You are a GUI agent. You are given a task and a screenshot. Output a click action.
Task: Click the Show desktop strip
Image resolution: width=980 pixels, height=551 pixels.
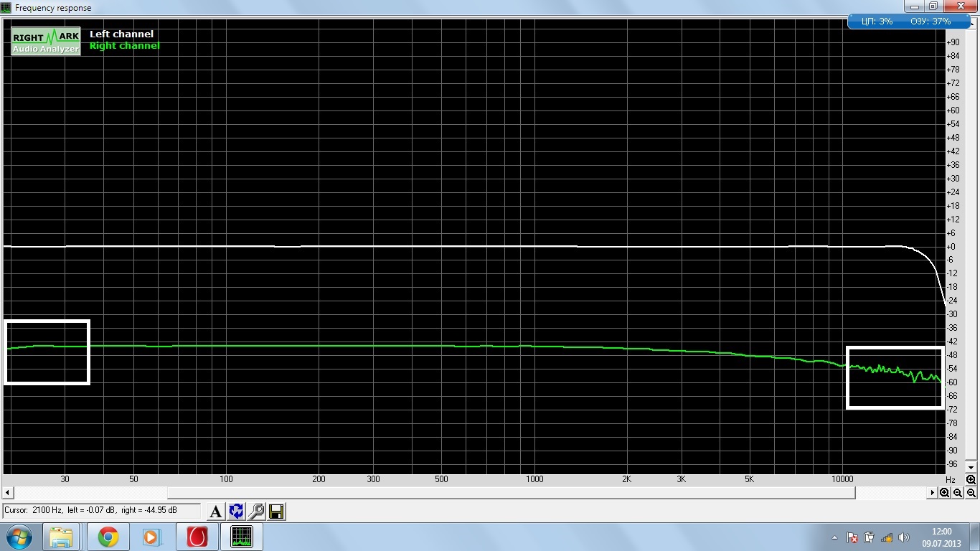click(x=975, y=537)
